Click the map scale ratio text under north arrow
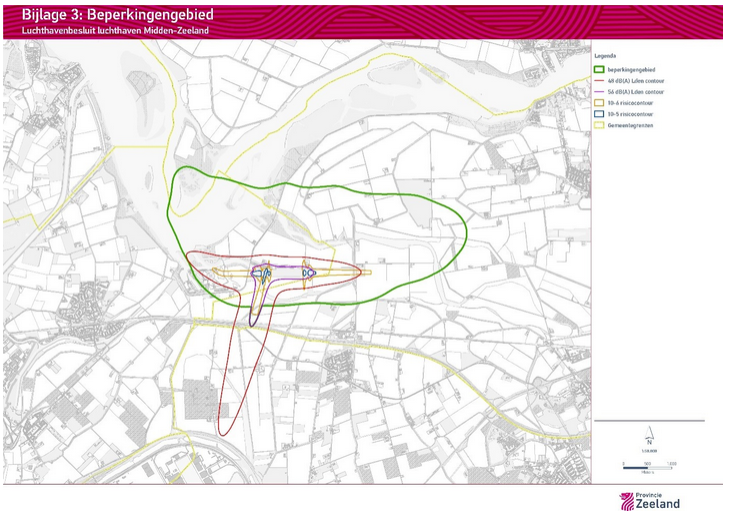 click(649, 451)
